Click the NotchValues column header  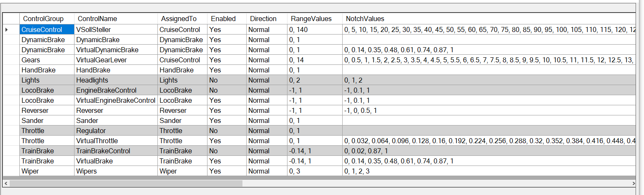365,19
